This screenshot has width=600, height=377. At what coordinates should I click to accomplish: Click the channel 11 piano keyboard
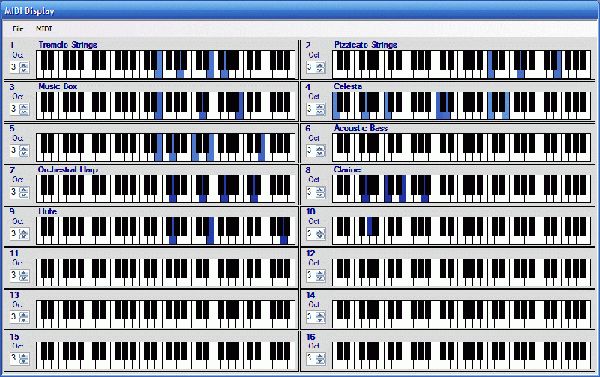166,272
